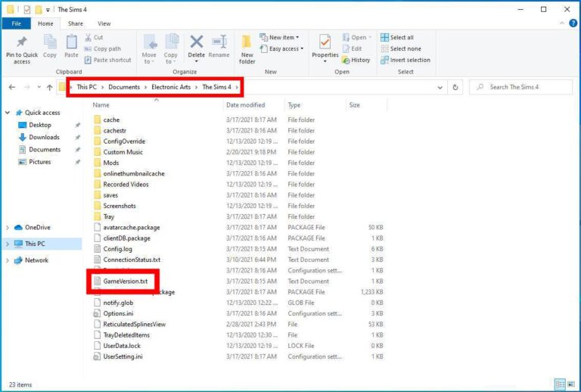Open Quick Access Toolbar customize arrow
This screenshot has height=392, width=581.
(48, 10)
